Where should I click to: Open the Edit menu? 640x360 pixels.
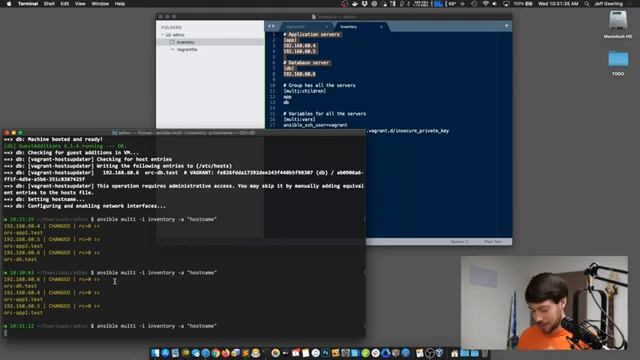coord(64,4)
